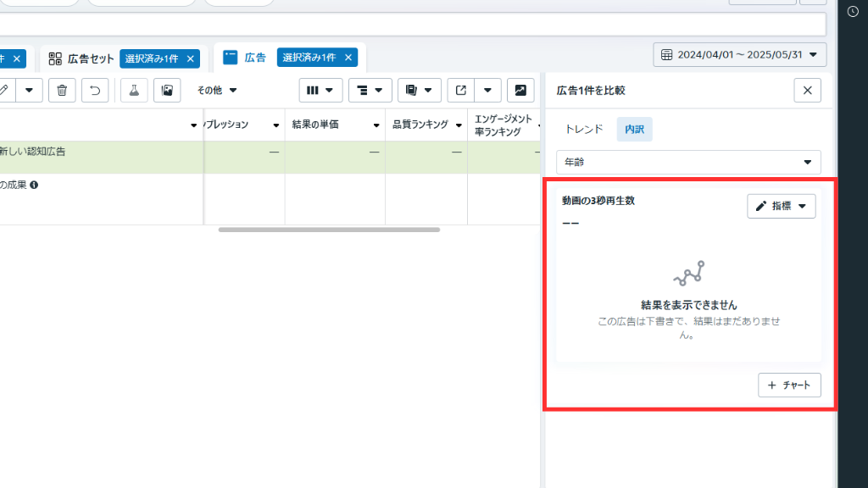Expand the breakdown rows dropdown
The height and width of the screenshot is (488, 868).
coord(370,90)
